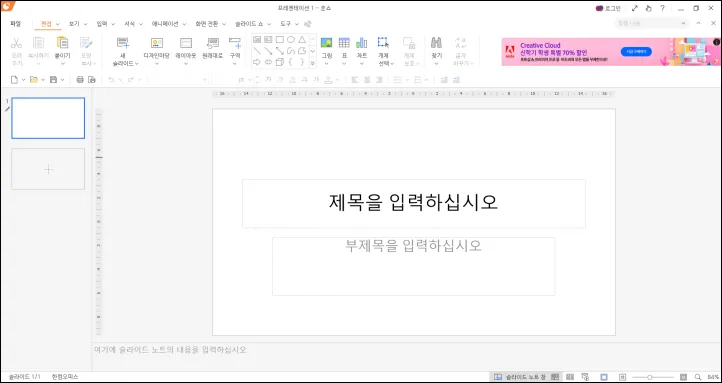Select slide 1 thumbnail in the panel
Image resolution: width=722 pixels, height=383 pixels.
coord(48,118)
